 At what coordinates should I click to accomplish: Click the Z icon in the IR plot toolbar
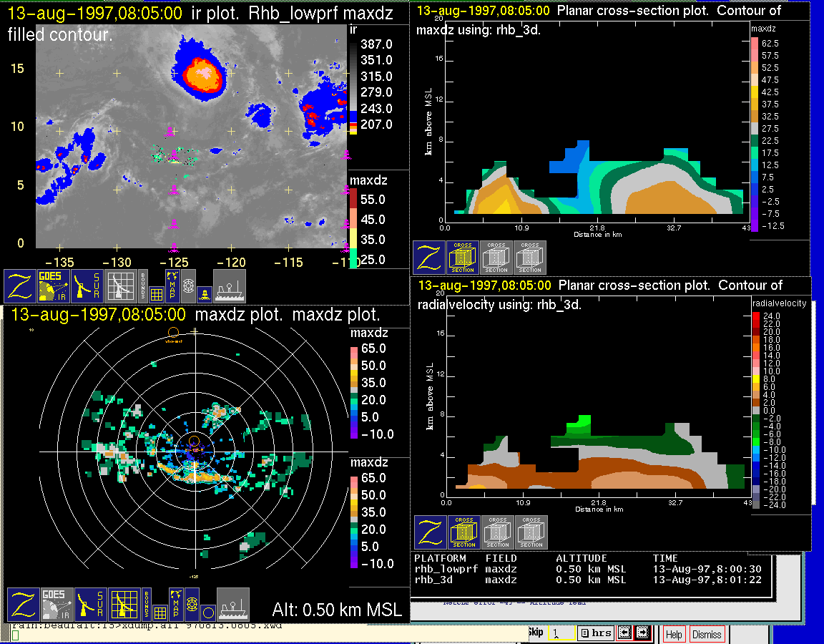tap(20, 286)
